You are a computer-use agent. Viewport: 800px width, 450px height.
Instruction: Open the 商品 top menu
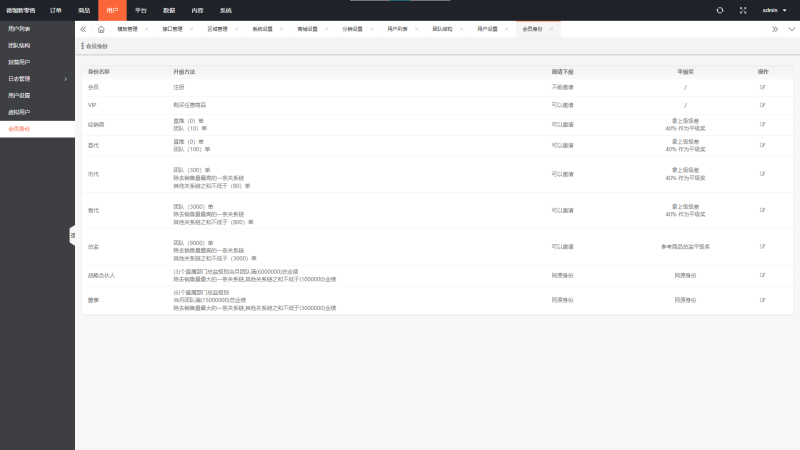[84, 10]
